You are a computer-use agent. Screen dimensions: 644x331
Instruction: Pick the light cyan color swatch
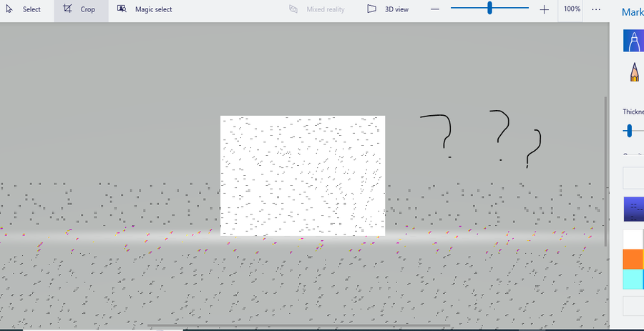click(x=633, y=279)
